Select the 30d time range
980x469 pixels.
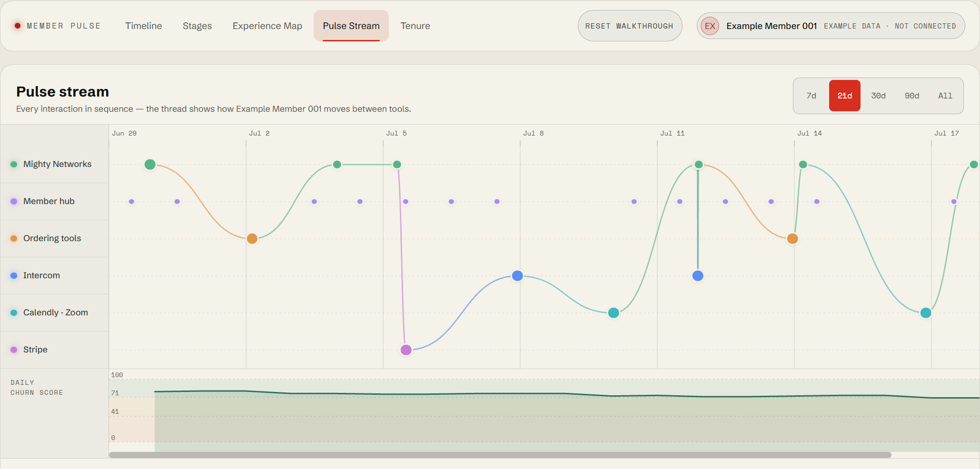878,96
